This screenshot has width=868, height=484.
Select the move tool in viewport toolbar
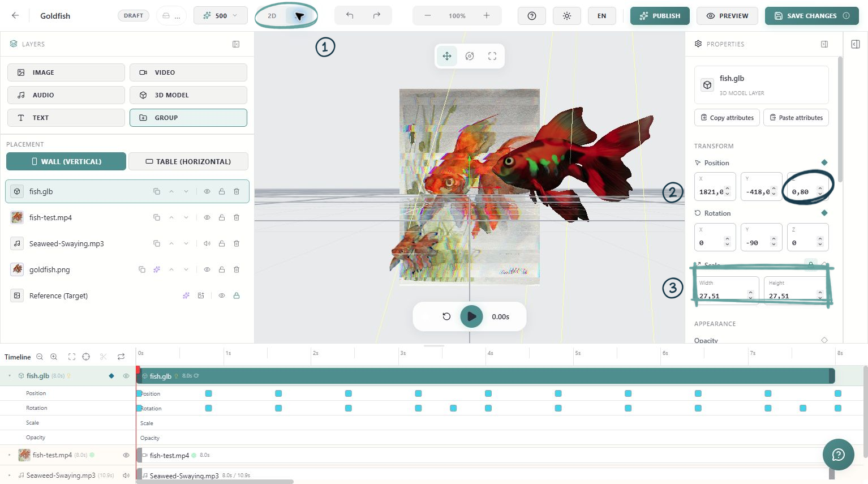447,56
